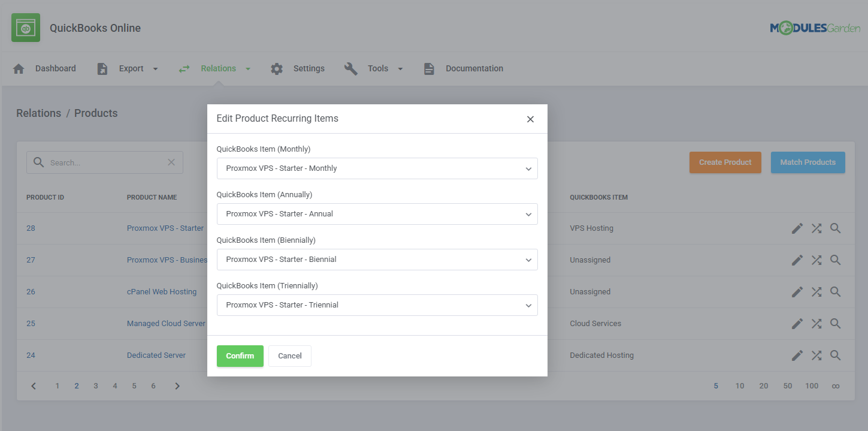Click the magnifier icon for product 27 row

[x=836, y=260]
